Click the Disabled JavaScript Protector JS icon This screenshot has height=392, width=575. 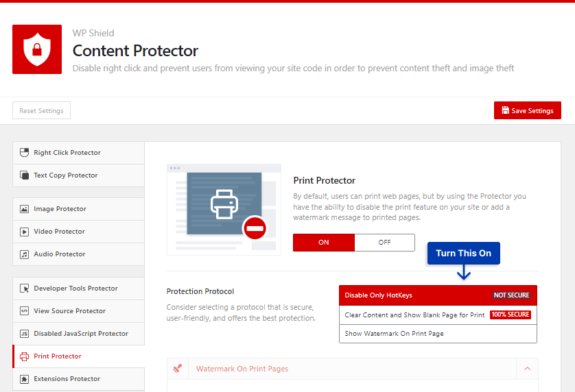[24, 334]
